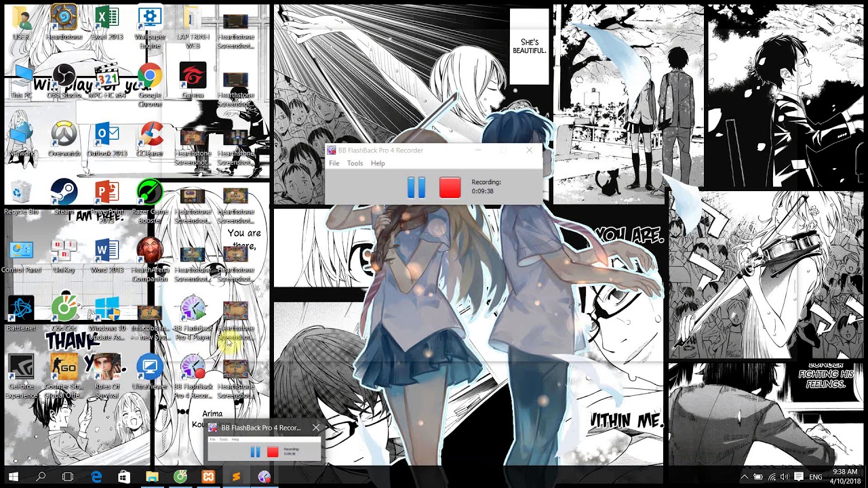This screenshot has width=868, height=488.
Task: Select the Recycle Bin icon
Action: click(x=21, y=198)
